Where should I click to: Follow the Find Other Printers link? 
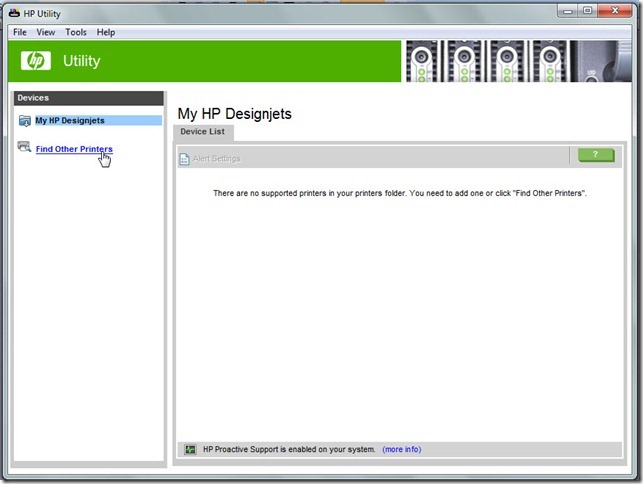(74, 149)
